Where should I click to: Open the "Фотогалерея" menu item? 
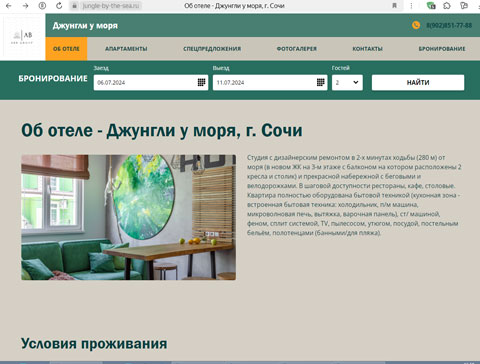tap(297, 49)
